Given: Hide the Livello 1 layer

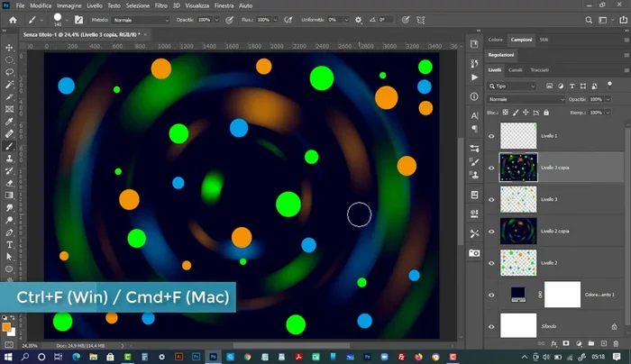Looking at the screenshot, I should 491,136.
